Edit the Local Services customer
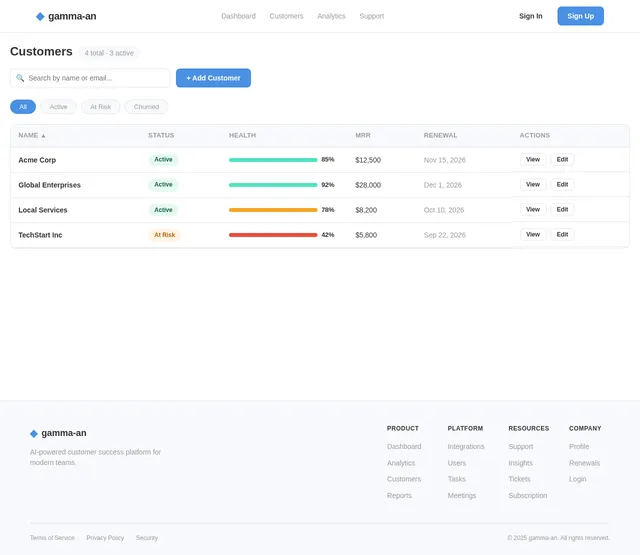Screen dimensions: 640x555 562,209
